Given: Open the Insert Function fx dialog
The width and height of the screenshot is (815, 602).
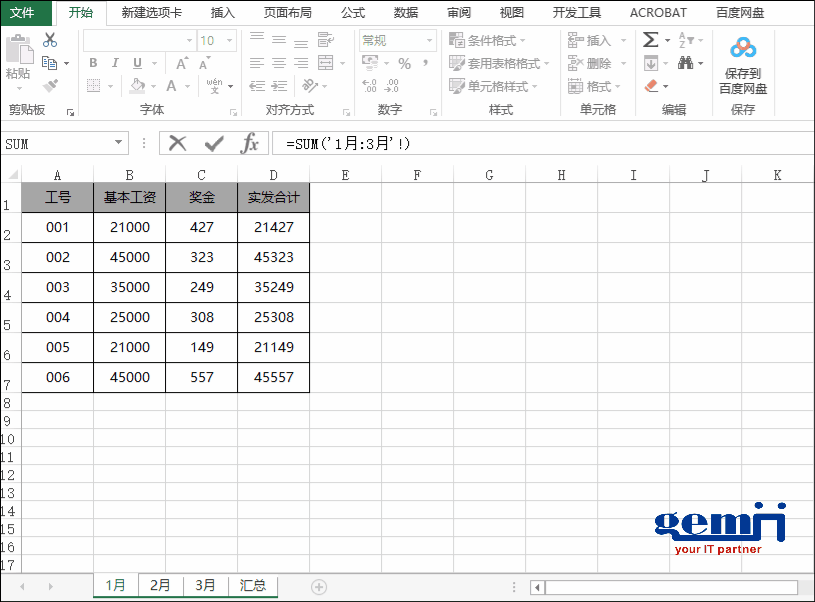Looking at the screenshot, I should click(x=249, y=144).
